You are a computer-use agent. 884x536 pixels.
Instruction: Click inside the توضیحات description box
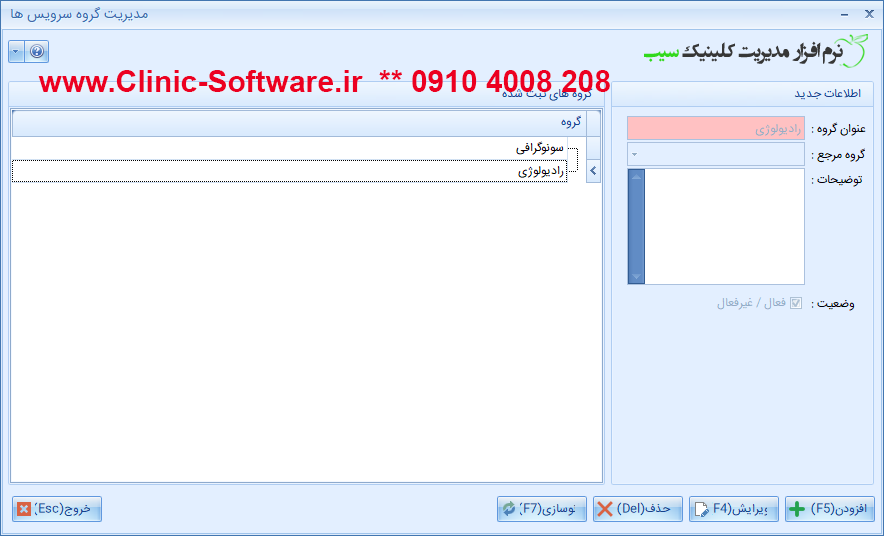[x=724, y=226]
